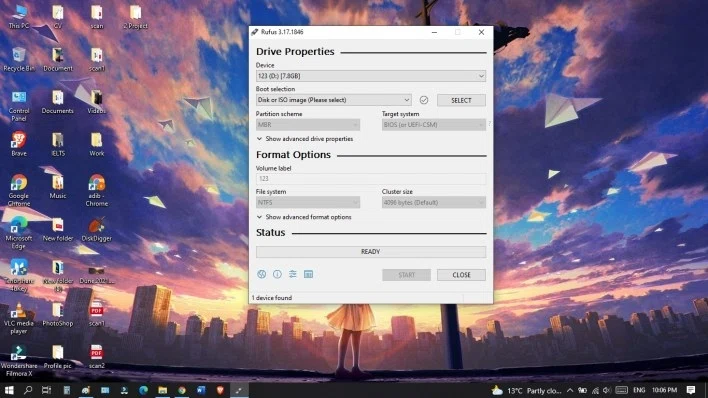The height and width of the screenshot is (398, 708).
Task: Select the Recycle Bin desktop icon
Action: 19,60
